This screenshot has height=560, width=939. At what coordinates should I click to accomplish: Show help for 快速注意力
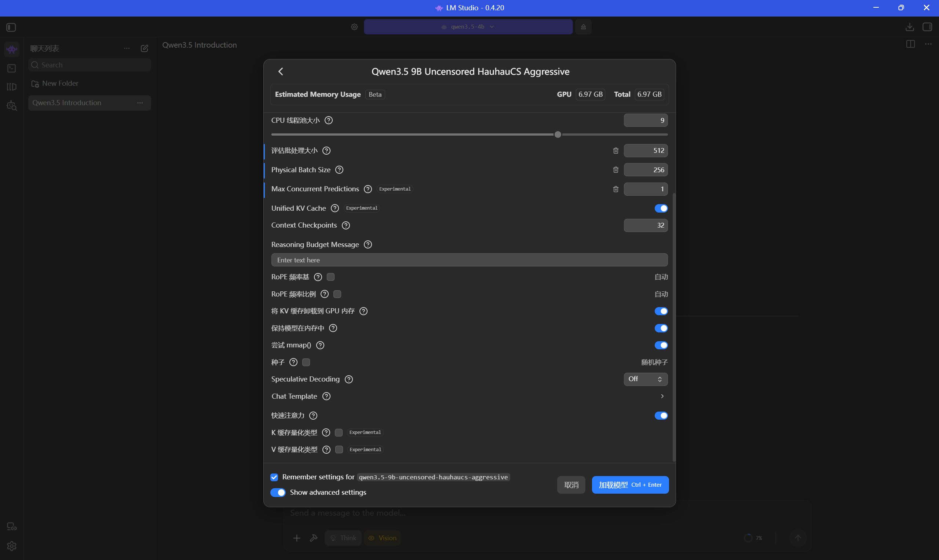[x=313, y=416]
